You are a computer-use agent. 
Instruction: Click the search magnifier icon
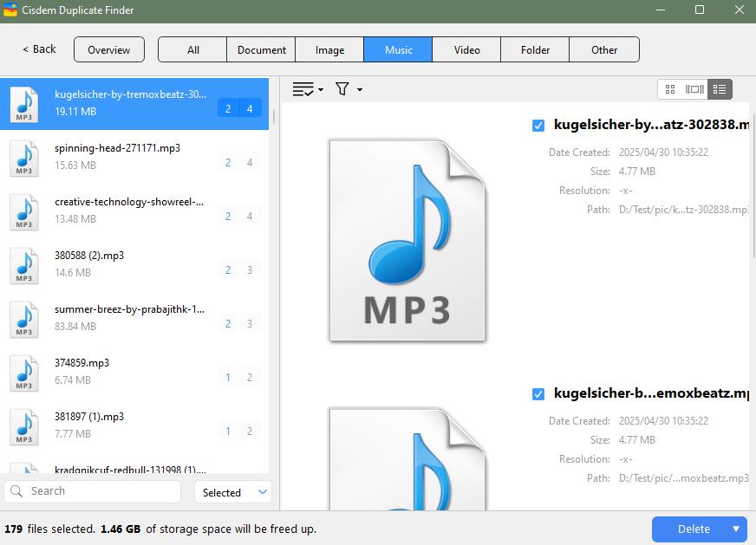point(19,491)
